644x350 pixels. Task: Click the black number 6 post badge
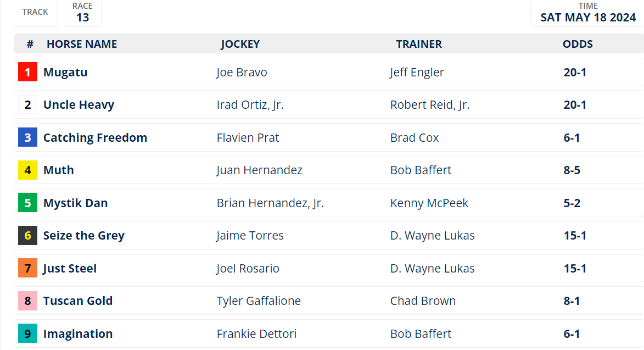coord(27,236)
